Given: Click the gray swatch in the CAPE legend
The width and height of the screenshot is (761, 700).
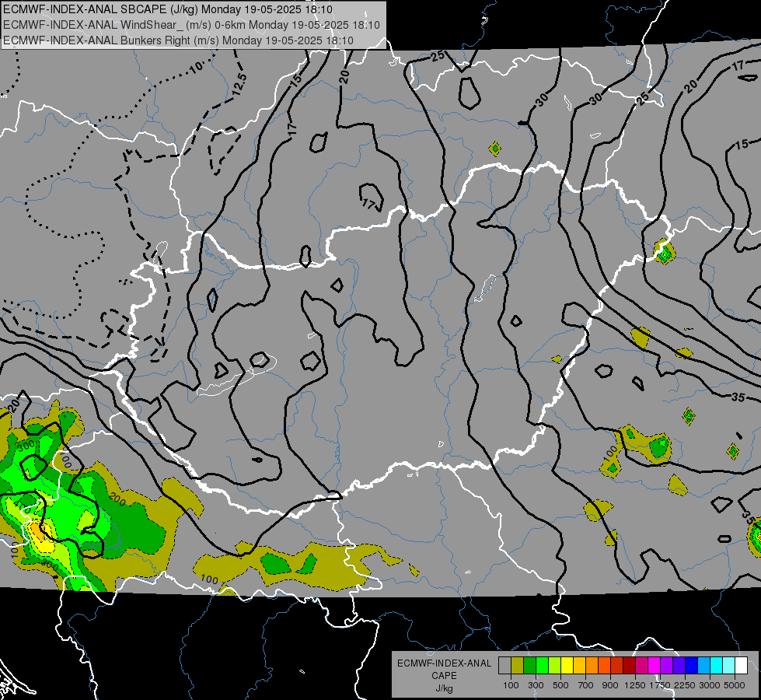Looking at the screenshot, I should coord(504,666).
